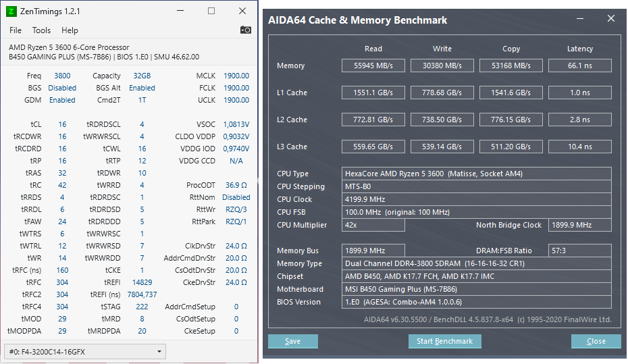Image resolution: width=628 pixels, height=364 pixels.
Task: Click Start Benchmark in AIDA64
Action: (x=444, y=341)
